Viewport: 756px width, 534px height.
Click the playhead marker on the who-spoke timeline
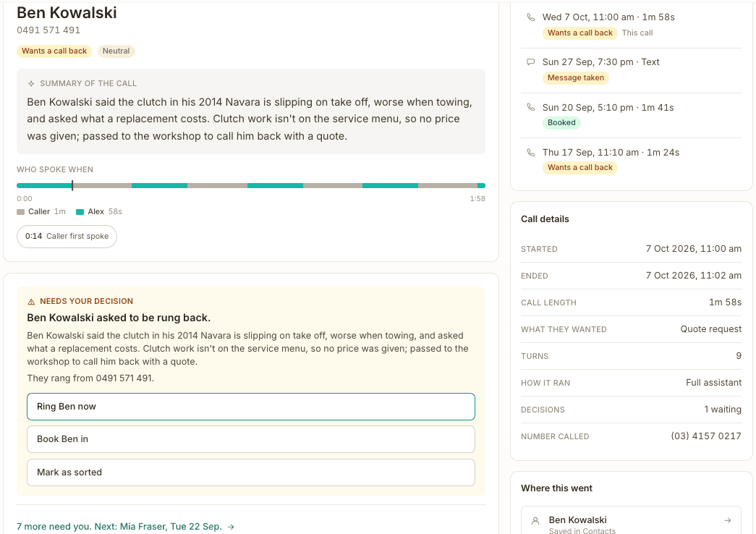72,185
